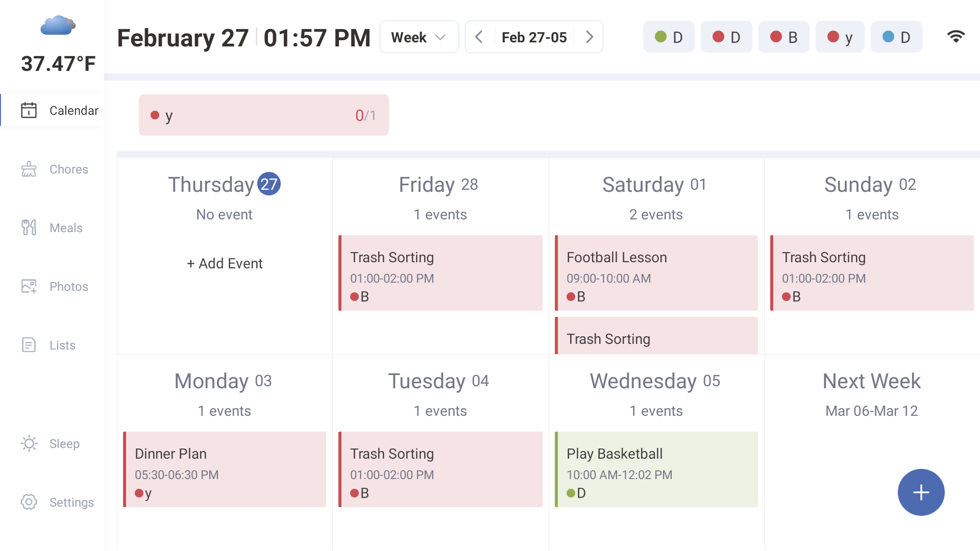Open the Dinner Plan event on Monday
The height and width of the screenshot is (551, 980).
[225, 469]
